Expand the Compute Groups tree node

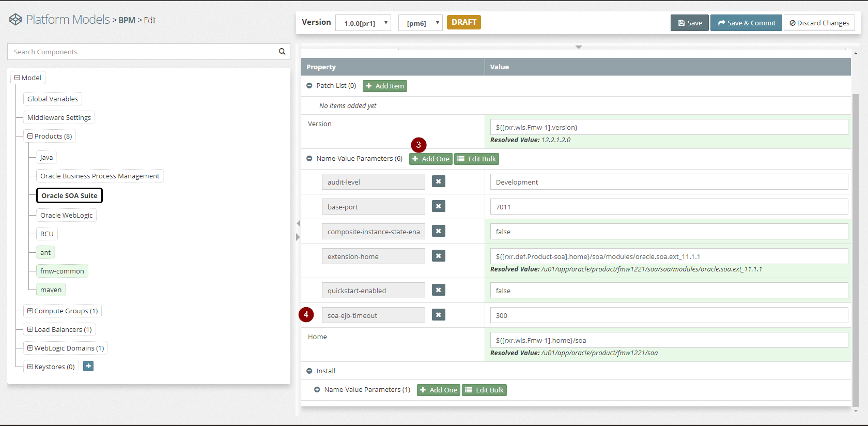[30, 311]
